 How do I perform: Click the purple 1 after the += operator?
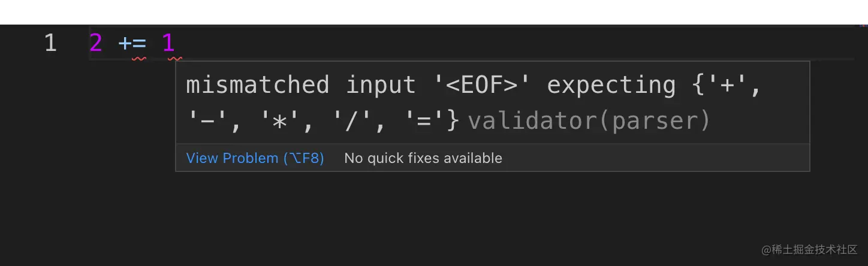(x=168, y=43)
